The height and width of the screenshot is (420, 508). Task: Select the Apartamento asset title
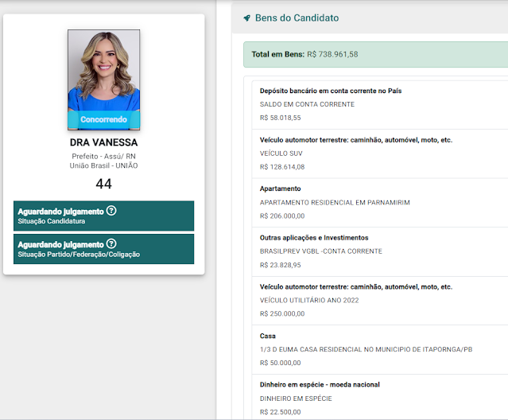pyautogui.click(x=281, y=189)
